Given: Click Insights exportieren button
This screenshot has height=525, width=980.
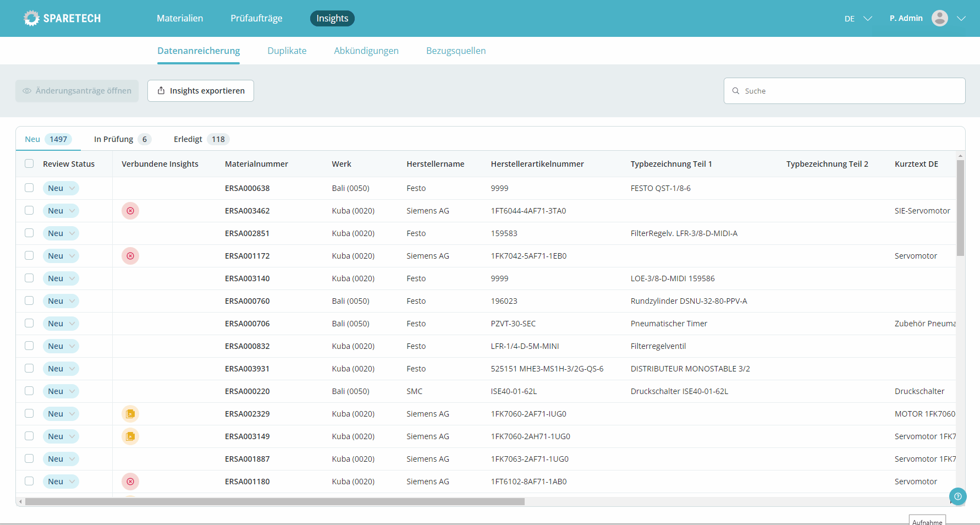Looking at the screenshot, I should tap(201, 91).
